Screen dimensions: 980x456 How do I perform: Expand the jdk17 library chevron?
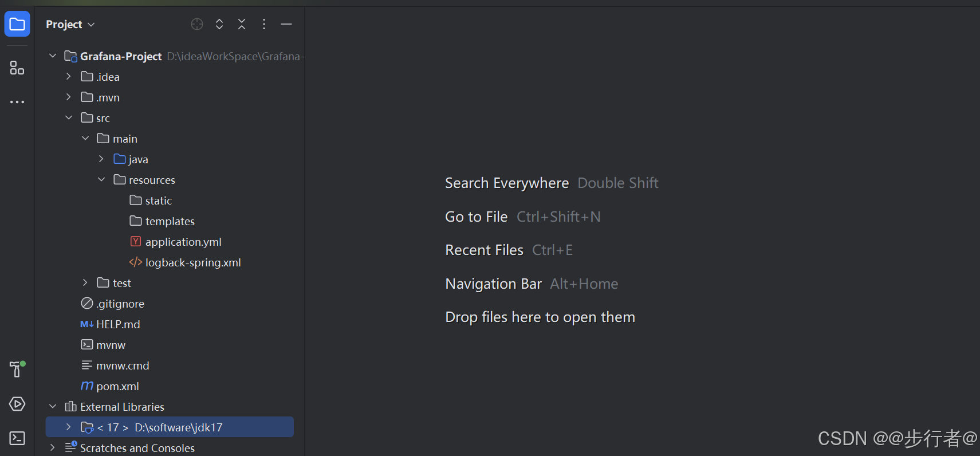[69, 427]
